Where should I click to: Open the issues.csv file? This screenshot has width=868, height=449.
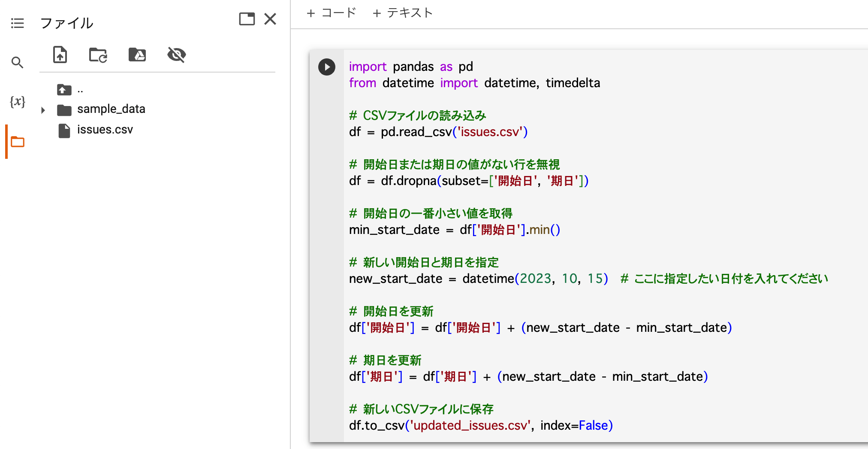[x=105, y=130]
